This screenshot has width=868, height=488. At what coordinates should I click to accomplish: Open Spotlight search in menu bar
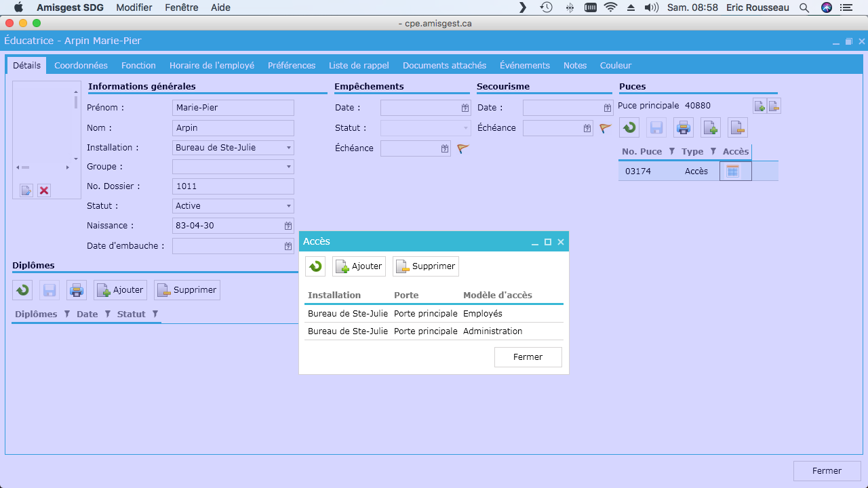coord(804,7)
